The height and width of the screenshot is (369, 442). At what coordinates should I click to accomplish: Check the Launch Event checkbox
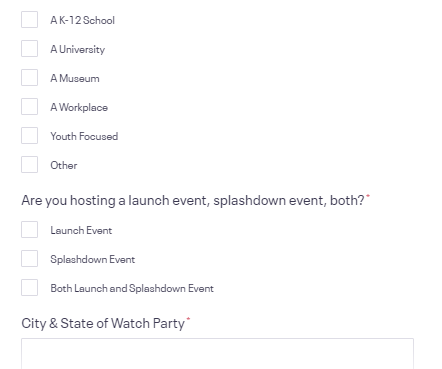(x=29, y=230)
